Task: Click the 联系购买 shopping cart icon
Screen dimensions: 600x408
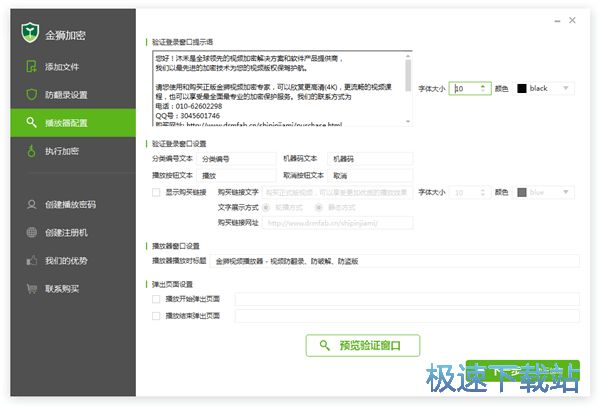Action: click(31, 289)
